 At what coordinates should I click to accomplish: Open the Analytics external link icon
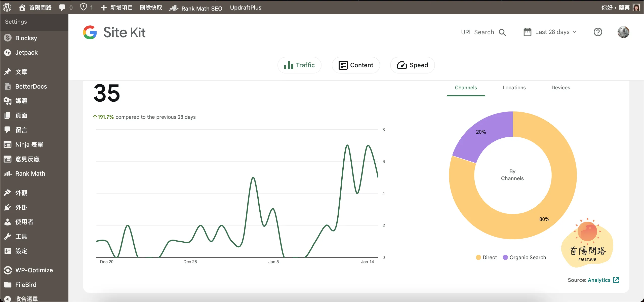click(x=616, y=280)
